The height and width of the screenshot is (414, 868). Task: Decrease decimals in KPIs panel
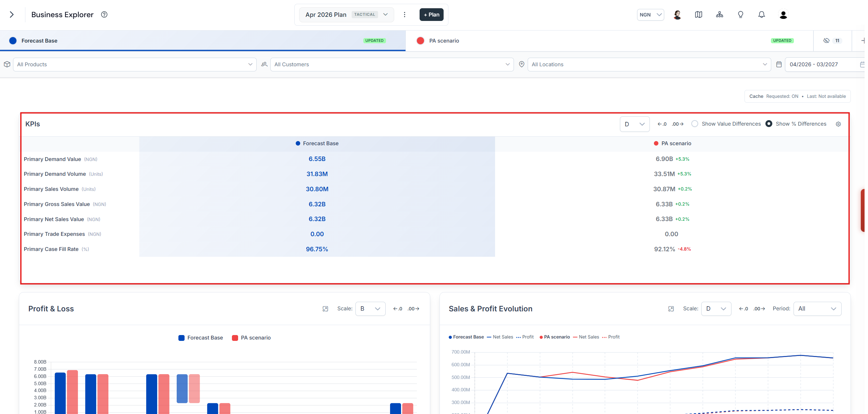point(662,124)
